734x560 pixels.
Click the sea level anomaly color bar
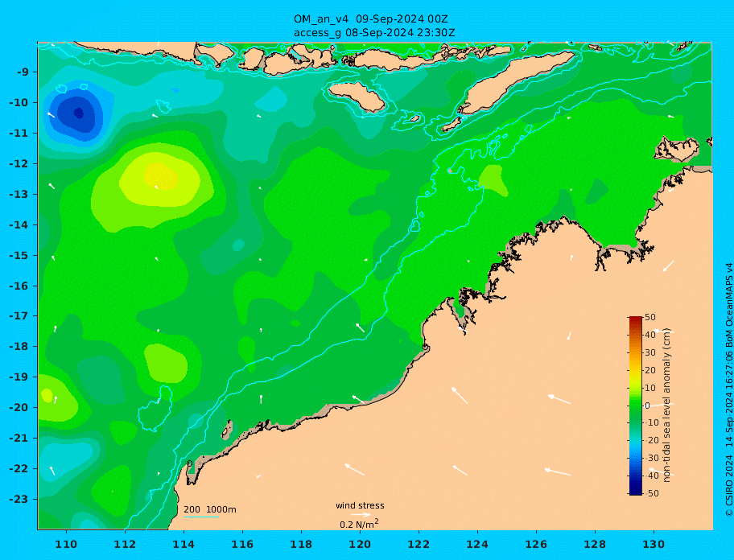tap(635, 406)
